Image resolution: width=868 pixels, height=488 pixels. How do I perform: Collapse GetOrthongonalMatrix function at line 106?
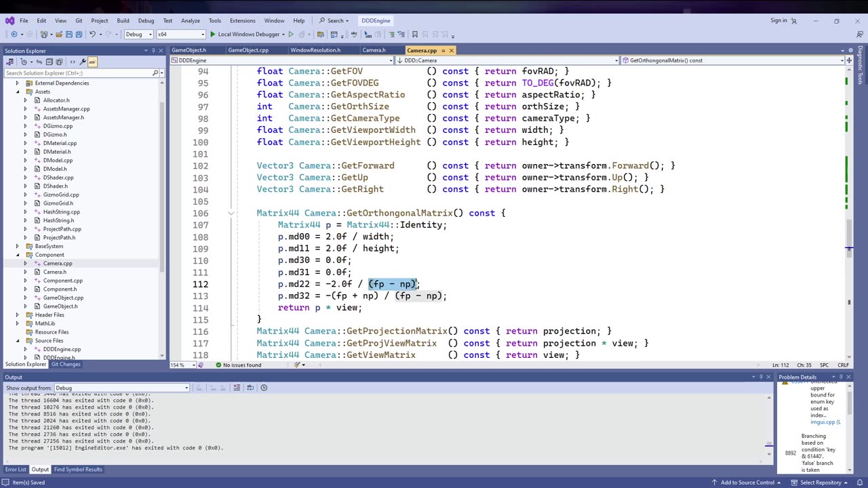tap(231, 213)
